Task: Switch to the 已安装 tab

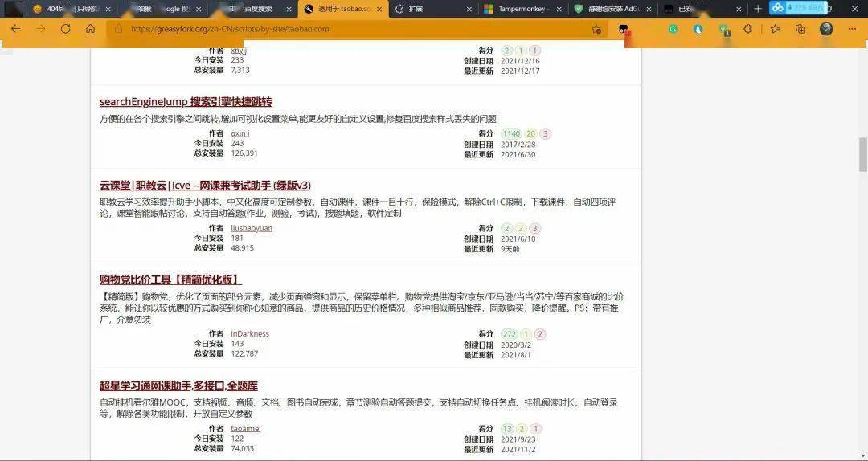Action: 702,9
